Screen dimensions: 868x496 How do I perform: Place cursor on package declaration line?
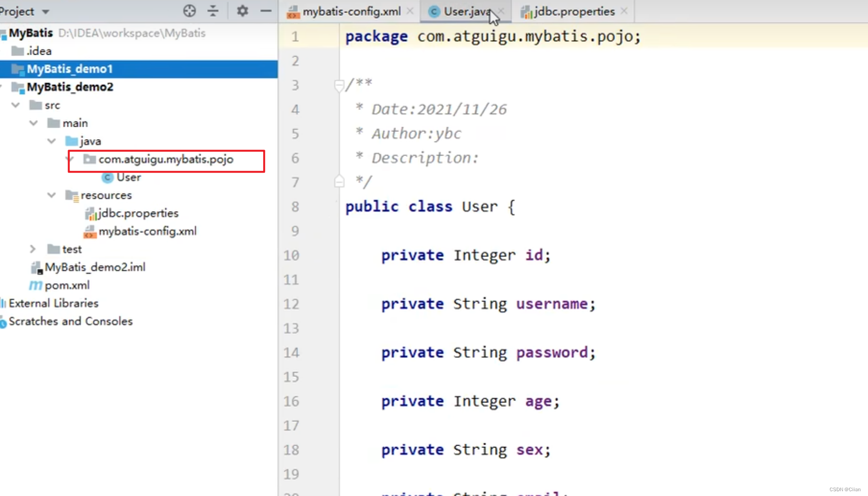493,36
